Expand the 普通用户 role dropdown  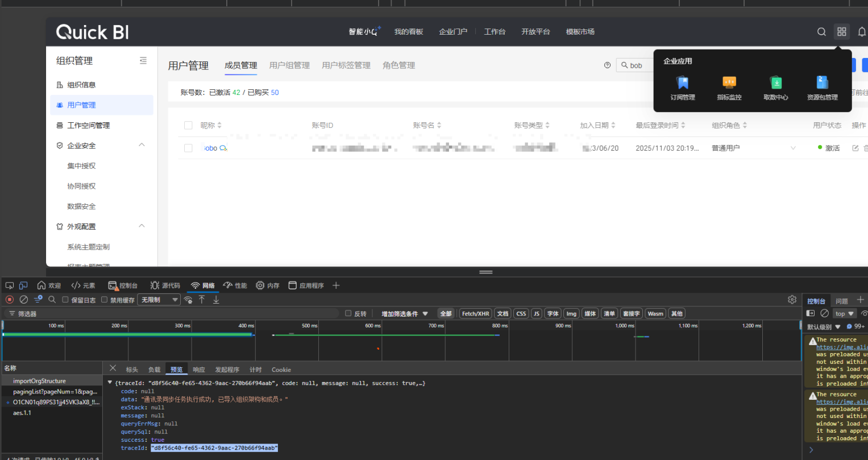[793, 148]
